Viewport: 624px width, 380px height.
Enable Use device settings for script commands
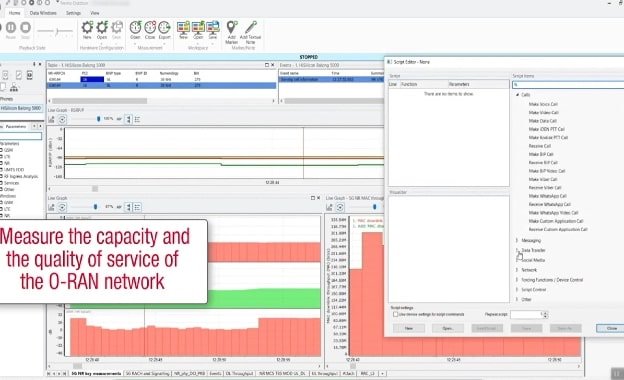pos(396,314)
